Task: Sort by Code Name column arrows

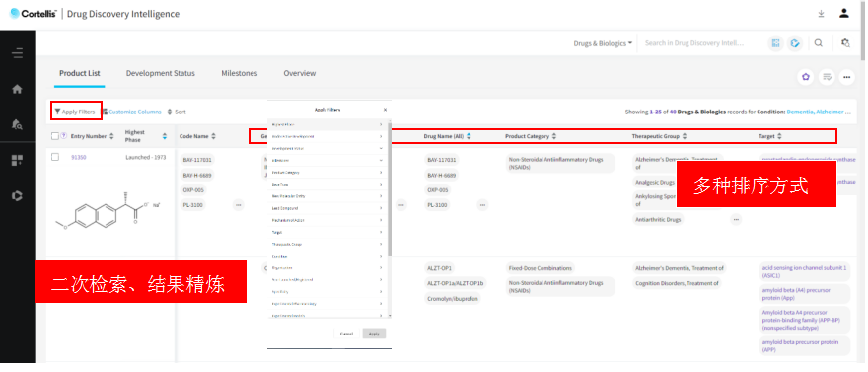Action: 214,136
